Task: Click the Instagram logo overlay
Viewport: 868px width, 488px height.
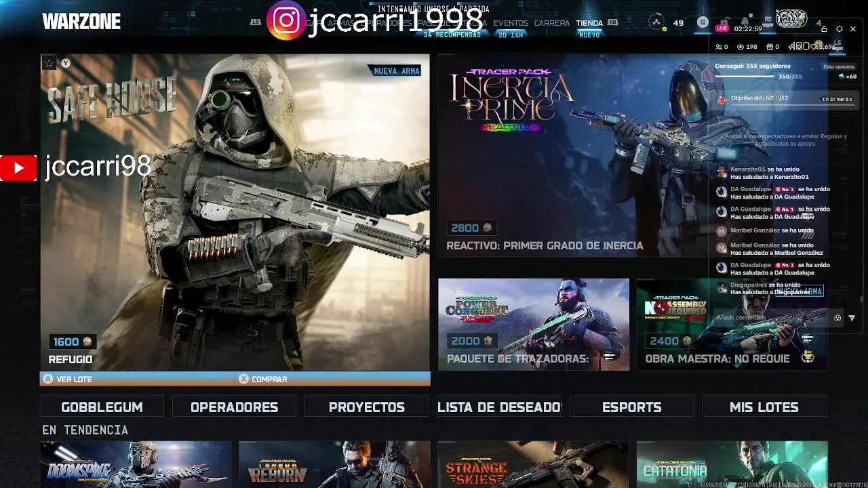Action: pyautogui.click(x=286, y=20)
